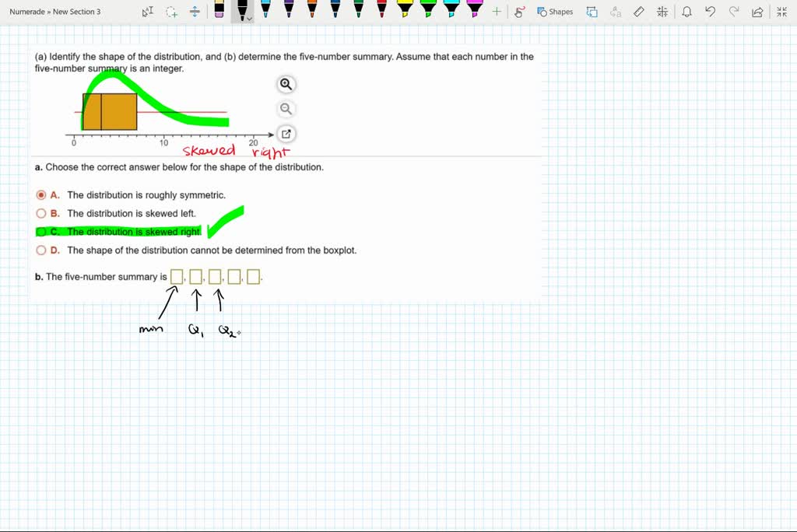The width and height of the screenshot is (797, 532).
Task: Click the first five-number summary box
Action: click(x=177, y=276)
